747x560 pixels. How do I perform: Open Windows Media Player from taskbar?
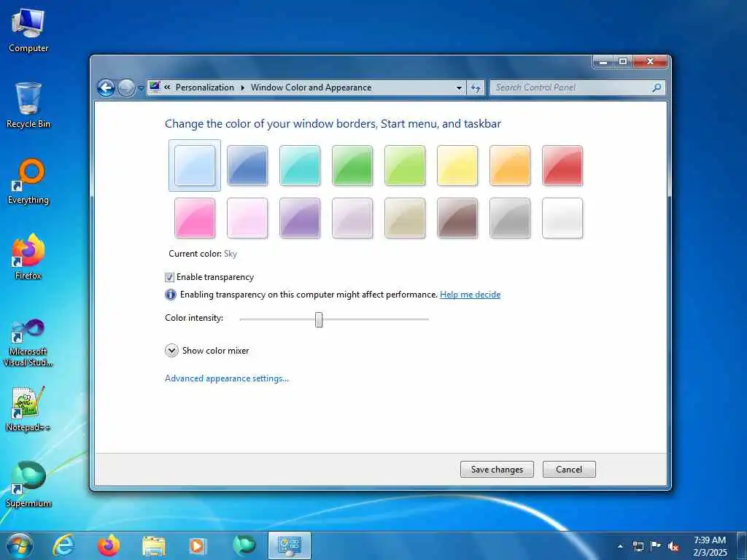(x=198, y=546)
